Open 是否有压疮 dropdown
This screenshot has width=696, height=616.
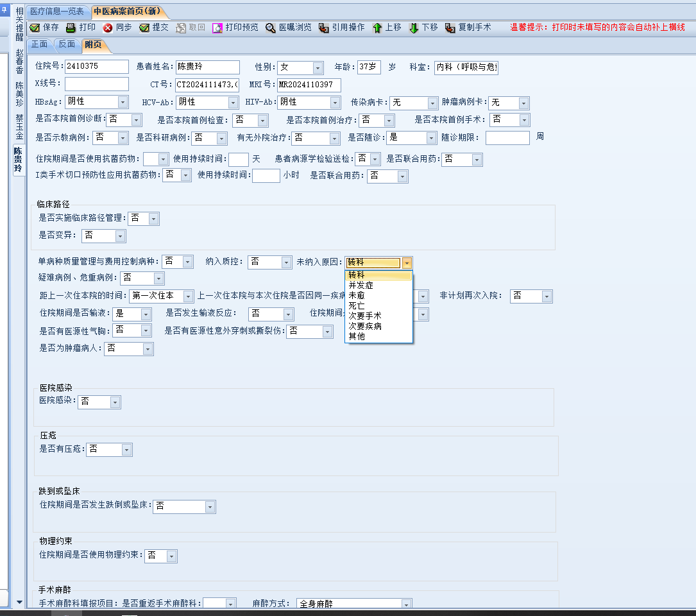click(126, 450)
